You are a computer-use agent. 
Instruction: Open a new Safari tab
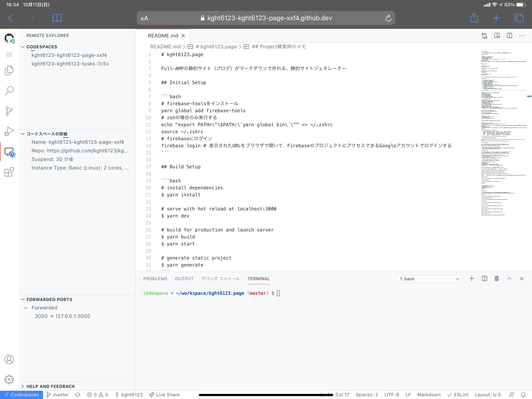coord(496,18)
